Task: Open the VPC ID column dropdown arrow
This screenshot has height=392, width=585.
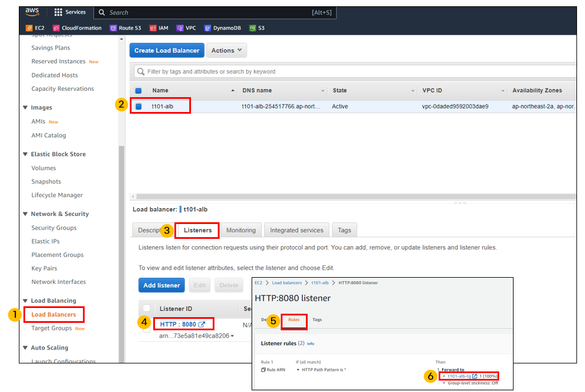Action: 503,91
